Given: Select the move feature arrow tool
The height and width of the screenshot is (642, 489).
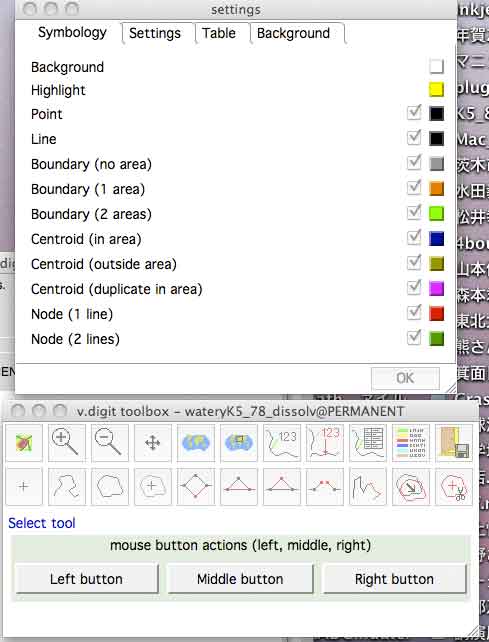Looking at the screenshot, I should point(411,486).
